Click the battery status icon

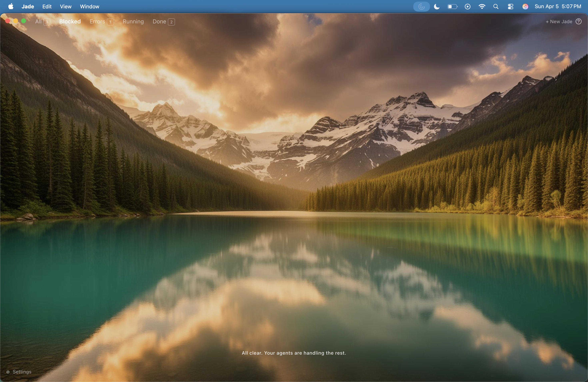[x=452, y=7]
